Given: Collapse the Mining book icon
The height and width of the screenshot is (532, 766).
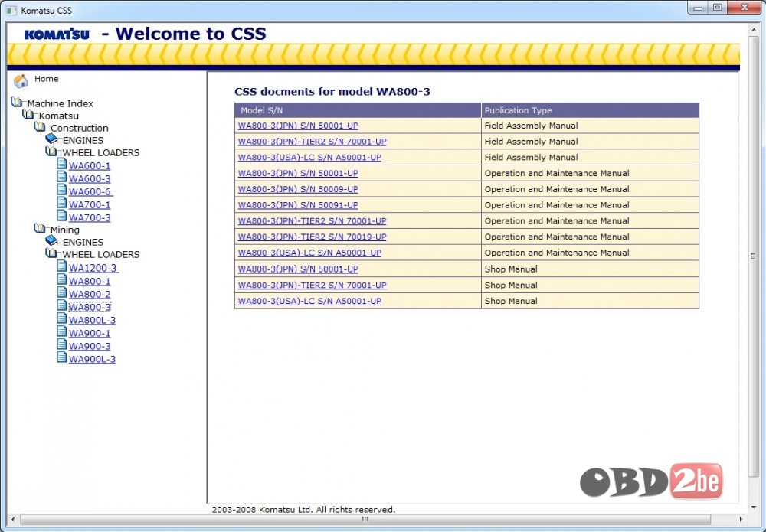Looking at the screenshot, I should pos(40,228).
